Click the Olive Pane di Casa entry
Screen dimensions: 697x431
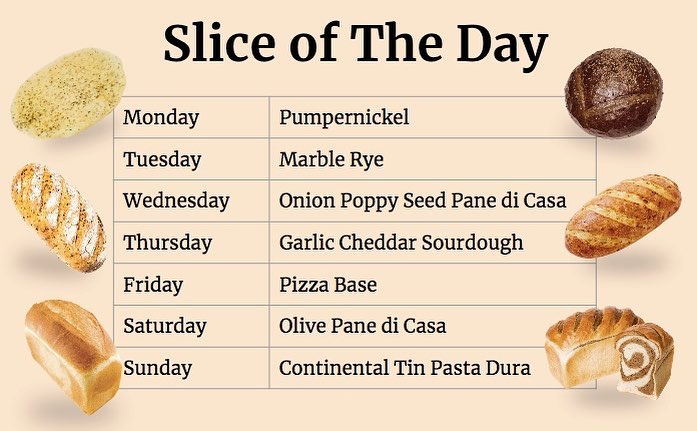[x=362, y=326]
